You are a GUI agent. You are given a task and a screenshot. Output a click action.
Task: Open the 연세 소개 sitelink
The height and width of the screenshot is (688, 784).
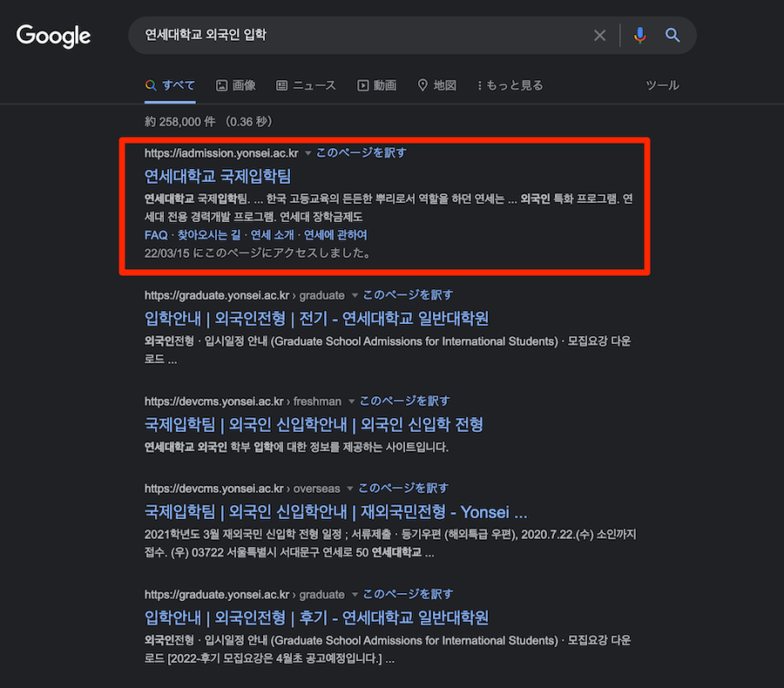tap(272, 235)
